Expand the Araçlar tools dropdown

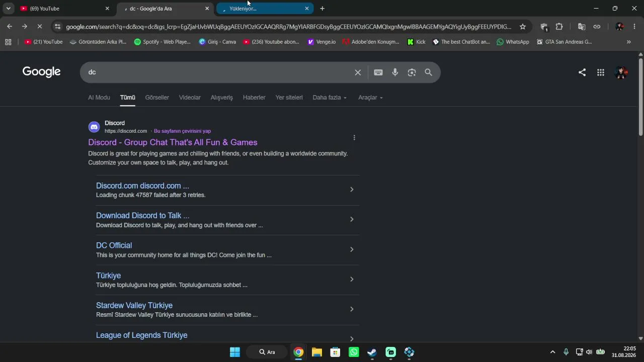coord(370,98)
